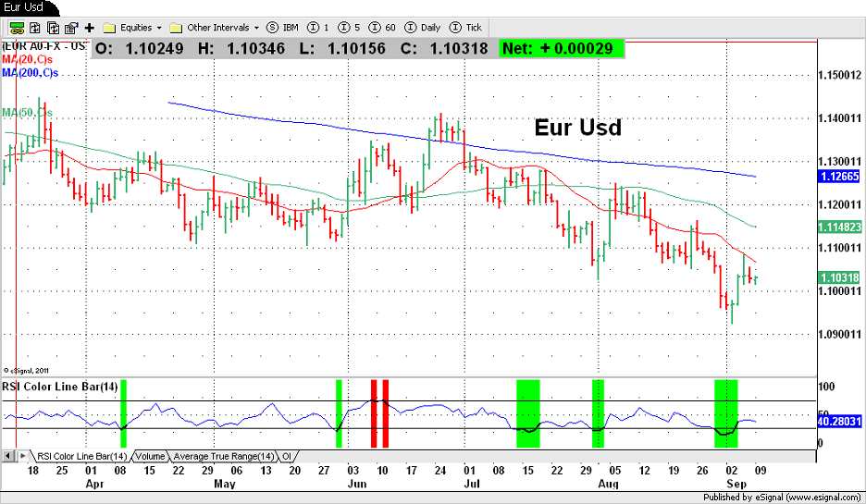Switch to the 5 minute interval
This screenshot has width=866, height=504.
point(349,28)
